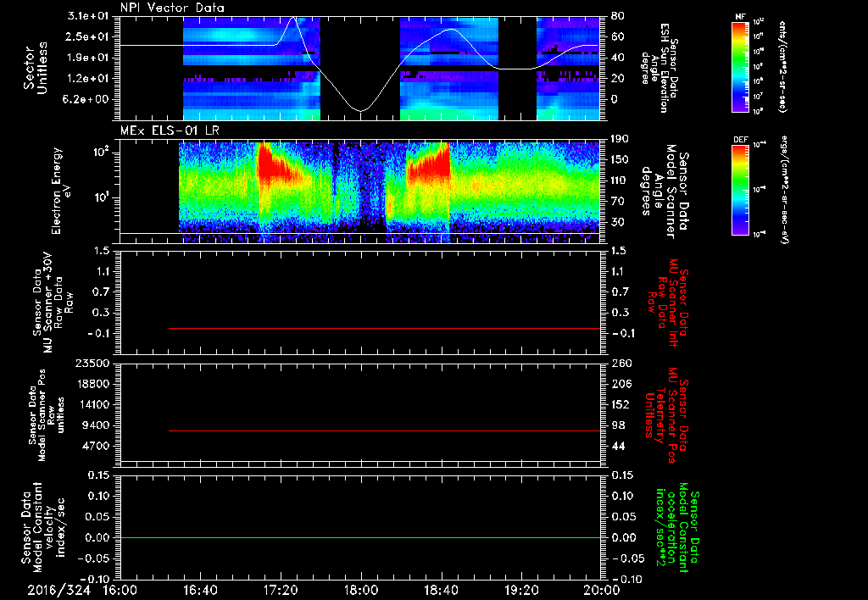
Task: Click the NF flux color bar
Action: tap(741, 66)
